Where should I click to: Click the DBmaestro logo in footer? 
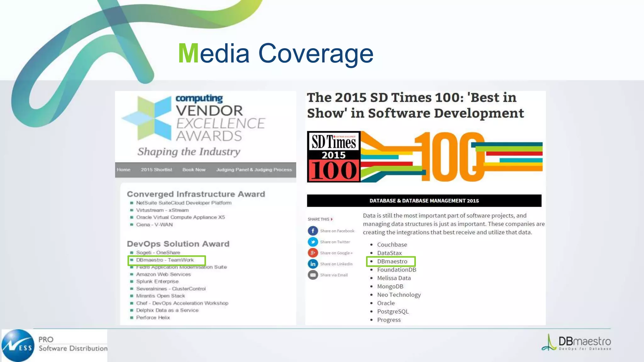[576, 343]
